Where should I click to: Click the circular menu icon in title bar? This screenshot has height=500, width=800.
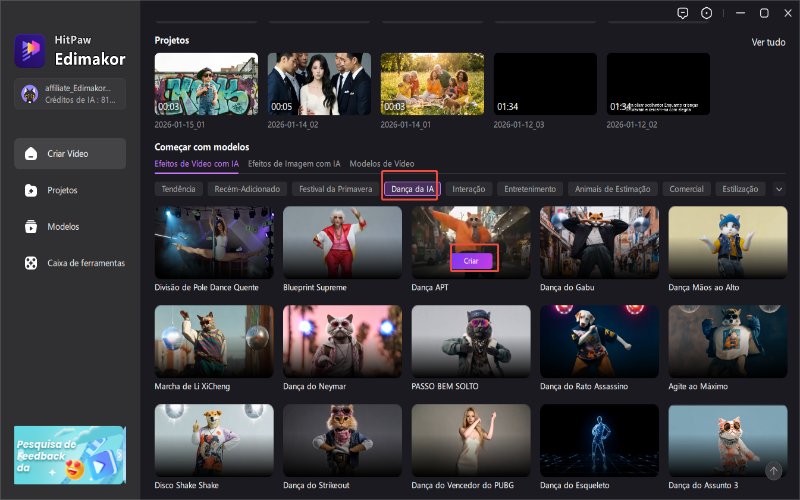[707, 13]
